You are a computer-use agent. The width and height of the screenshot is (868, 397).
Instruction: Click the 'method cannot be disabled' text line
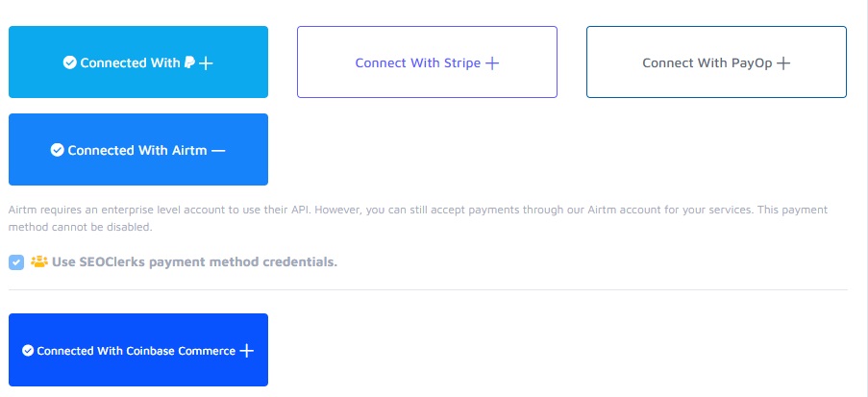point(80,228)
